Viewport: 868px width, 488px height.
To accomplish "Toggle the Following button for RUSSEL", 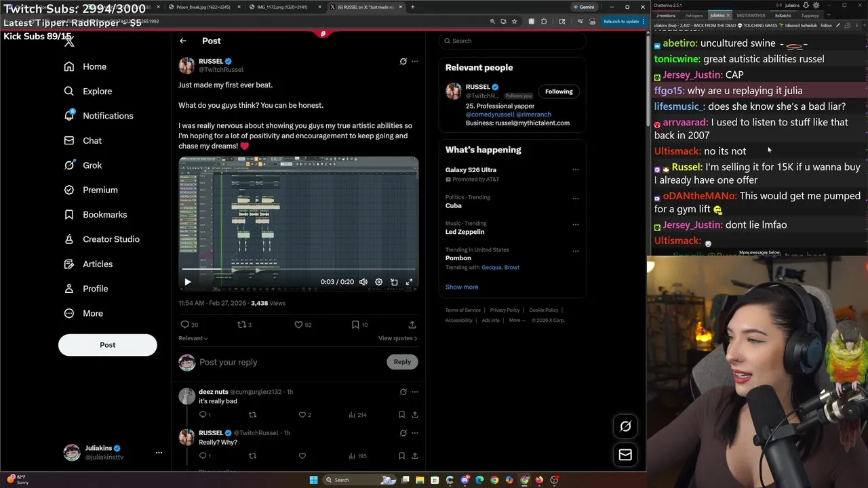I will pyautogui.click(x=559, y=91).
